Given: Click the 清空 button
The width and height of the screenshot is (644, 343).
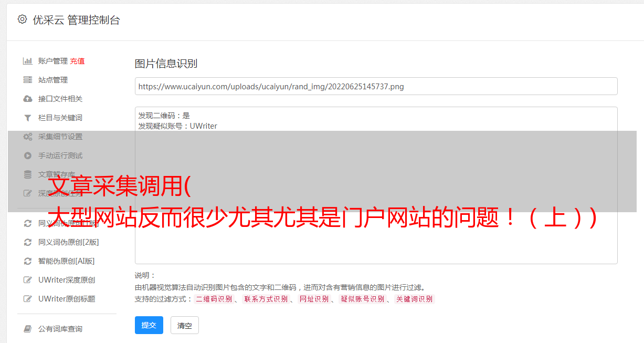Looking at the screenshot, I should click(x=185, y=325).
